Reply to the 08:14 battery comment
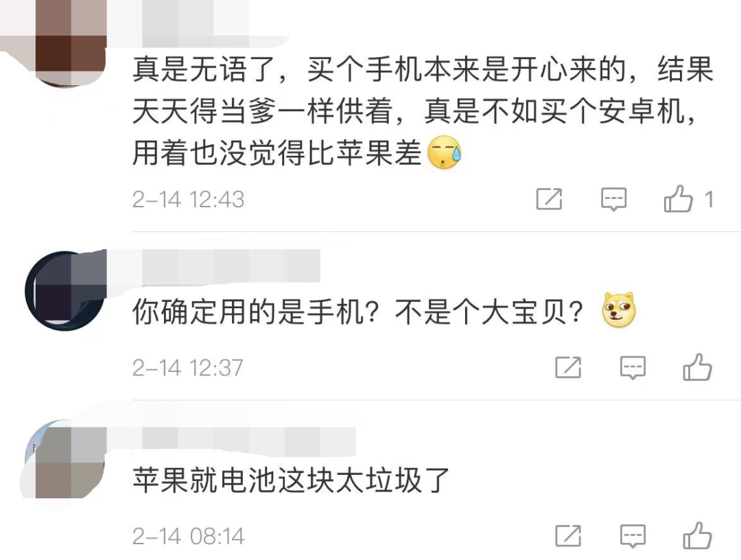 [x=633, y=536]
